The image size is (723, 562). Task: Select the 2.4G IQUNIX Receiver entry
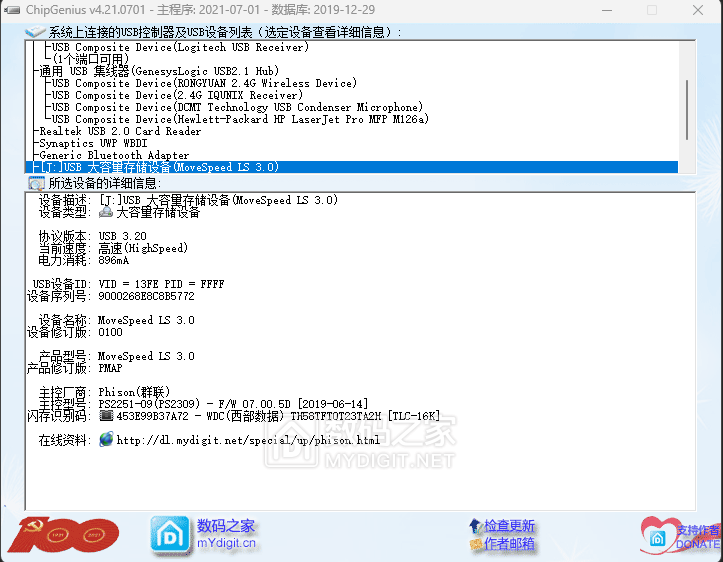coord(177,95)
